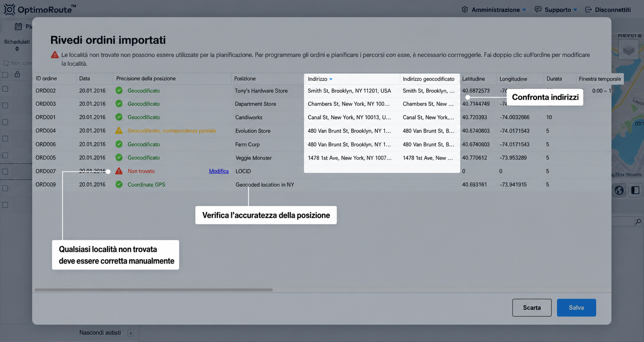Expand the Amministrazione dropdown arrow
Viewport: 644px width, 342px height.
click(x=524, y=10)
